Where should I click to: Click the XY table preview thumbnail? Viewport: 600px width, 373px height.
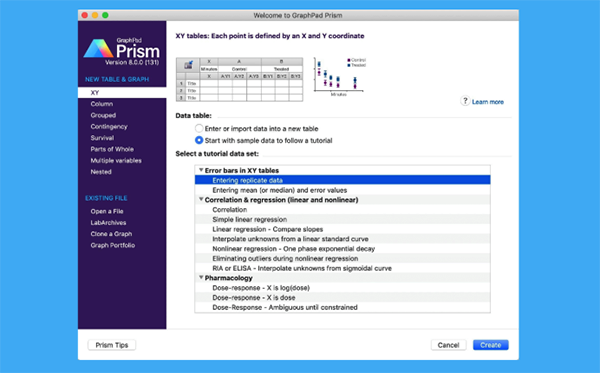240,80
